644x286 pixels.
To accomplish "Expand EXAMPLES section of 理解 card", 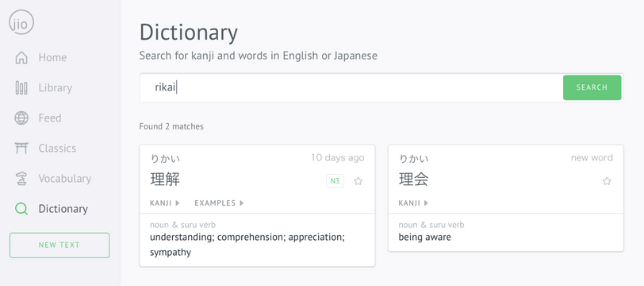I will point(219,203).
